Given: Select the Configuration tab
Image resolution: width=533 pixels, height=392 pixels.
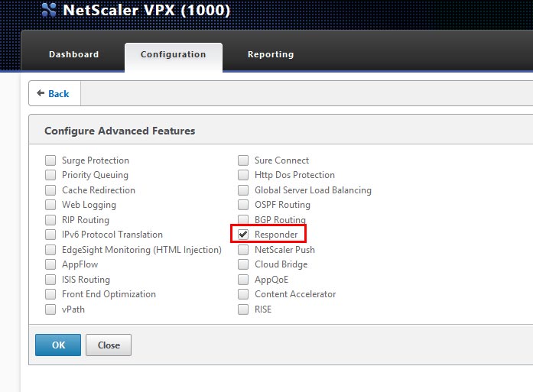Looking at the screenshot, I should click(x=174, y=55).
